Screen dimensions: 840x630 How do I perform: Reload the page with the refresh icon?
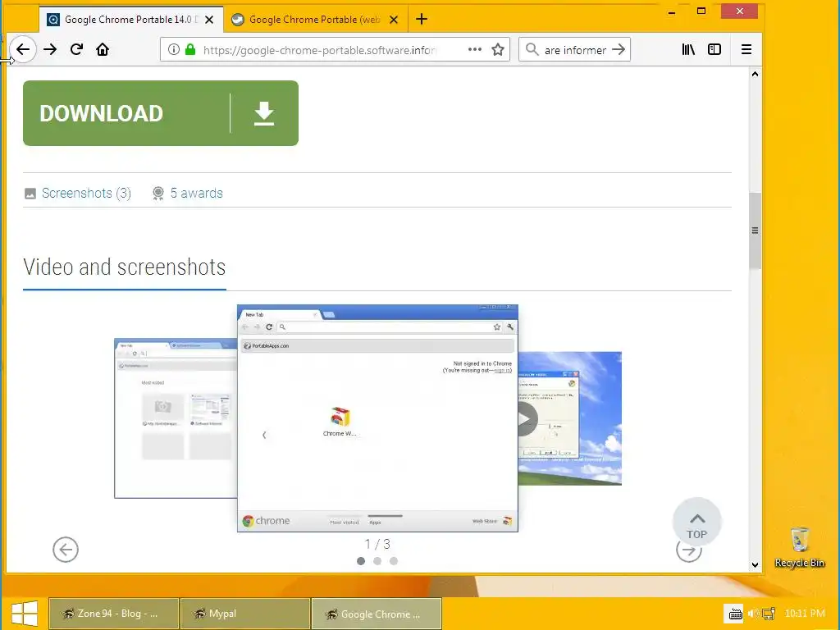[x=76, y=50]
